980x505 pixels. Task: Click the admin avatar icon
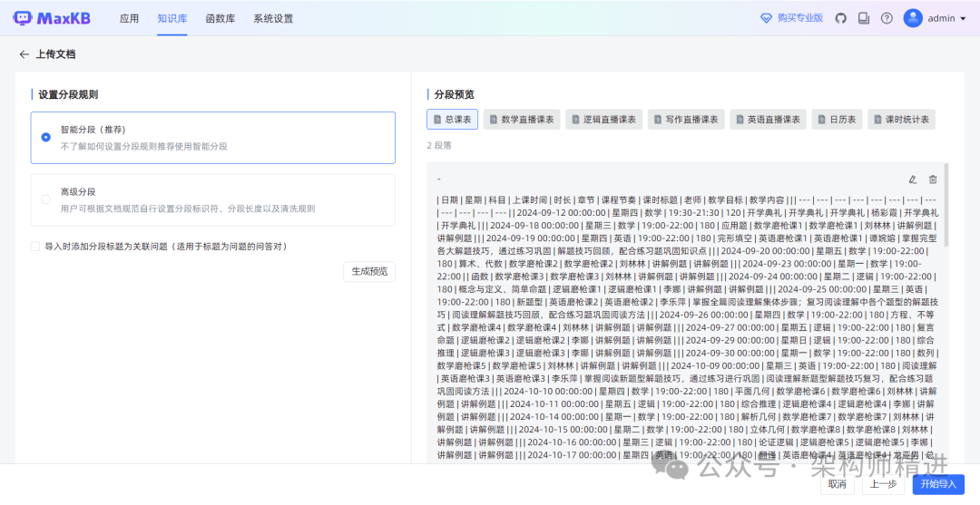tap(913, 18)
